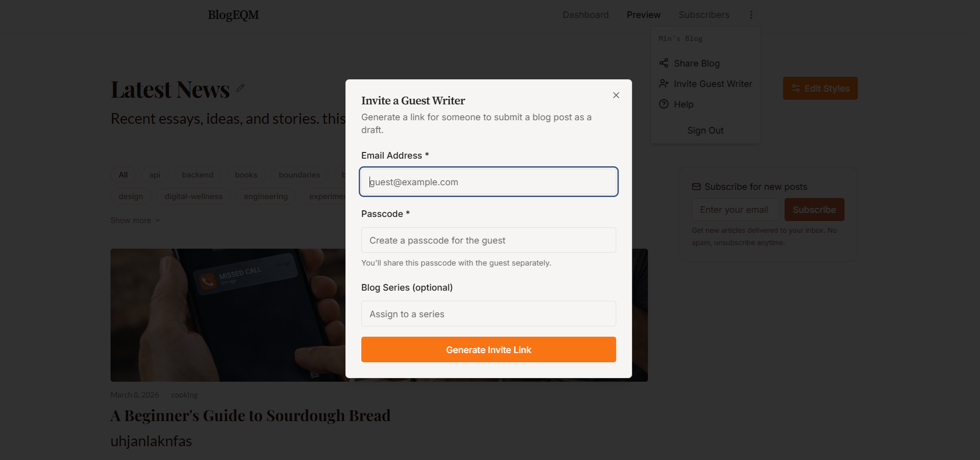Switch to the Preview tab
The width and height of the screenshot is (980, 460).
pos(643,15)
